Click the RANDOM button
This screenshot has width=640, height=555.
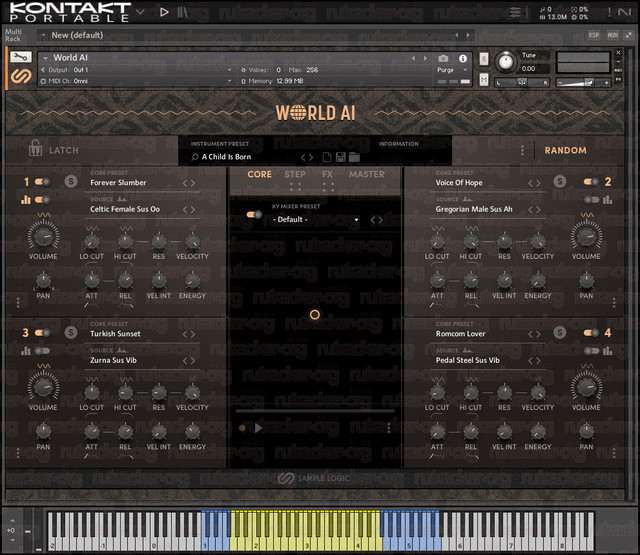tap(565, 150)
